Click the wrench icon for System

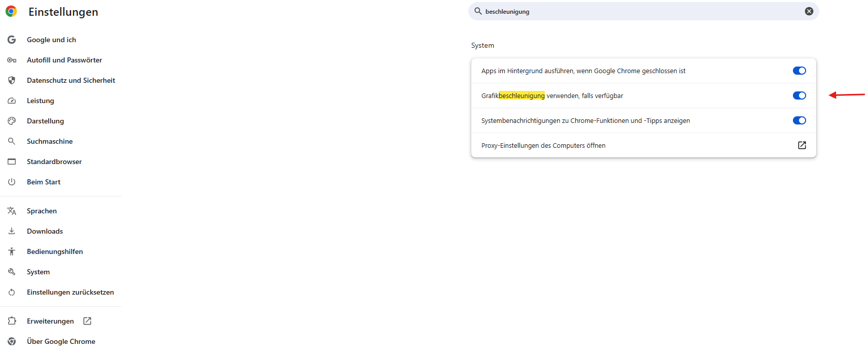[x=12, y=272]
